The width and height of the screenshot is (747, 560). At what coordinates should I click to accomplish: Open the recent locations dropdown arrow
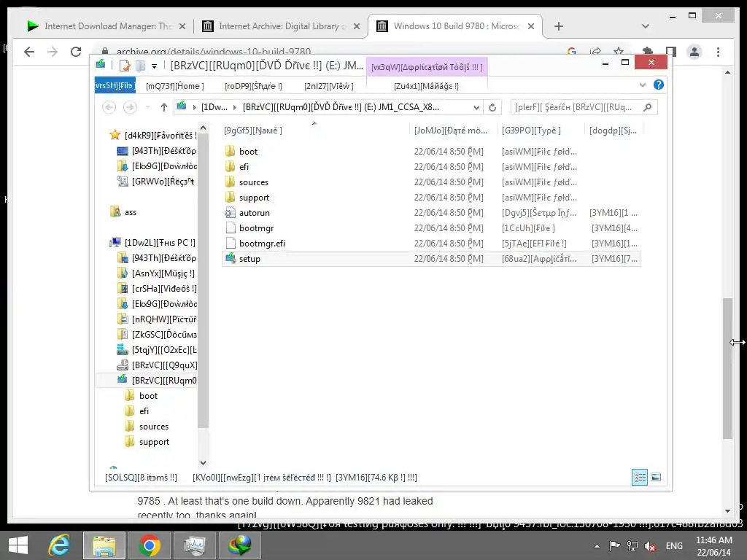147,107
